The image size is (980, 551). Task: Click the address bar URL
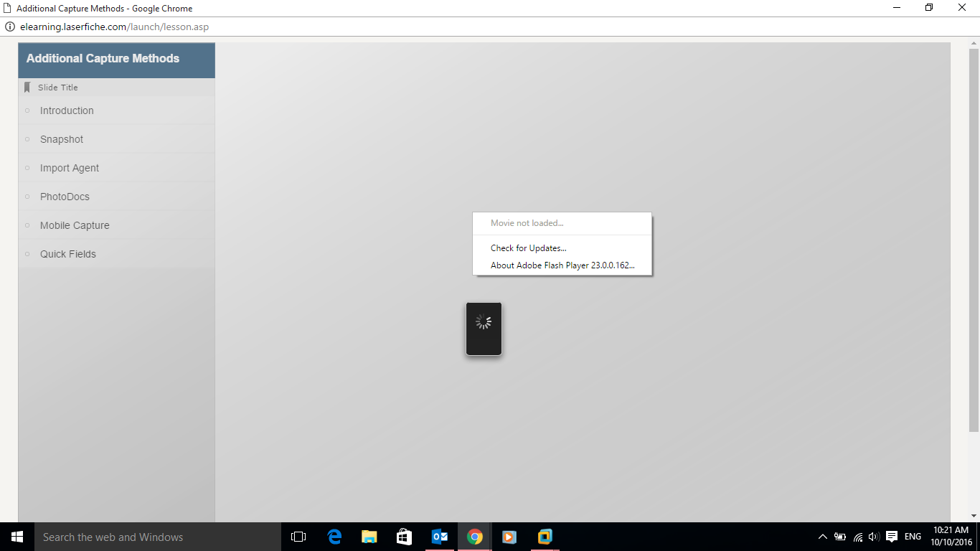(115, 27)
